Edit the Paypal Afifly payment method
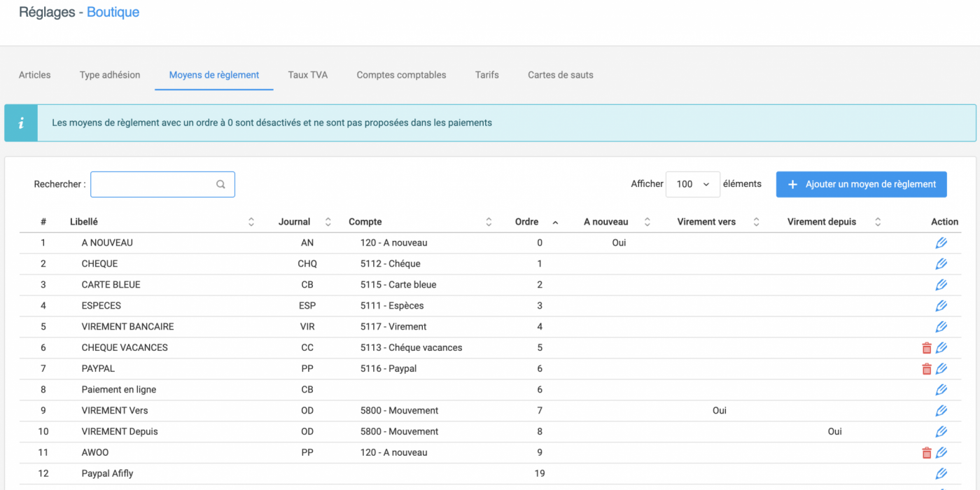Image resolution: width=980 pixels, height=490 pixels. pos(941,474)
